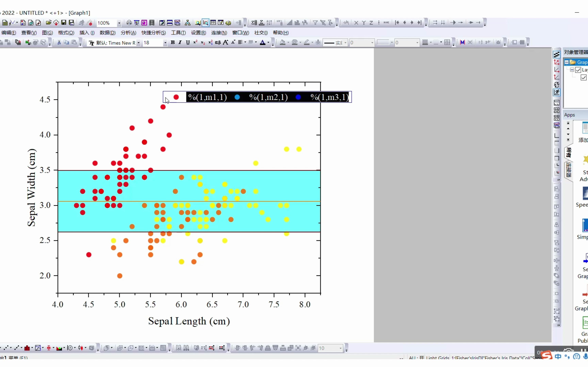This screenshot has width=588, height=367.
Task: Click the Print icon in toolbar
Action: pyautogui.click(x=129, y=23)
